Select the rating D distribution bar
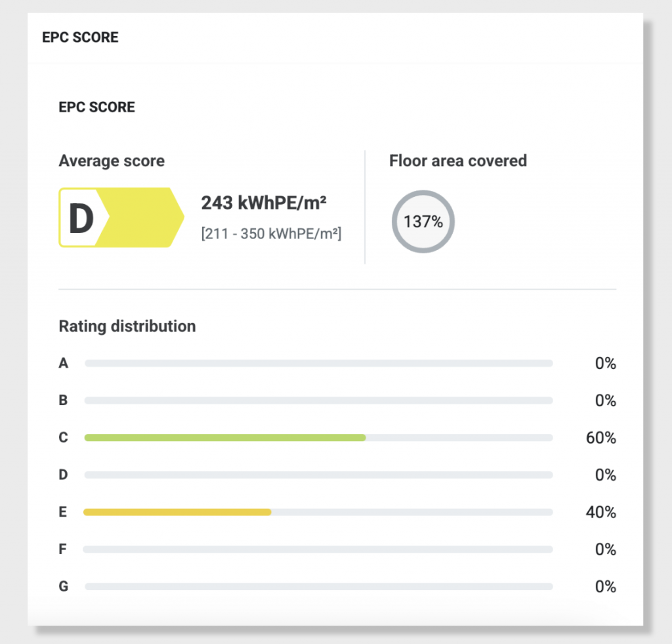Screen dimensions: 672x644 tap(318, 475)
